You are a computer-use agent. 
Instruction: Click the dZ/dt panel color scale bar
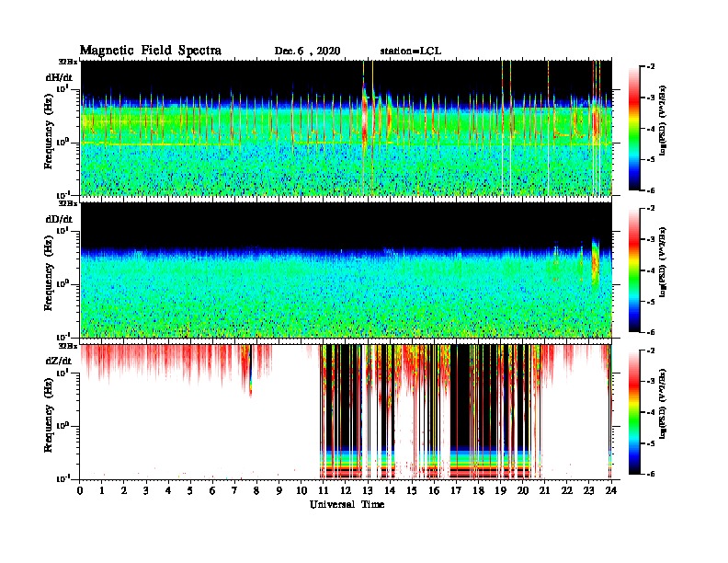click(x=633, y=412)
